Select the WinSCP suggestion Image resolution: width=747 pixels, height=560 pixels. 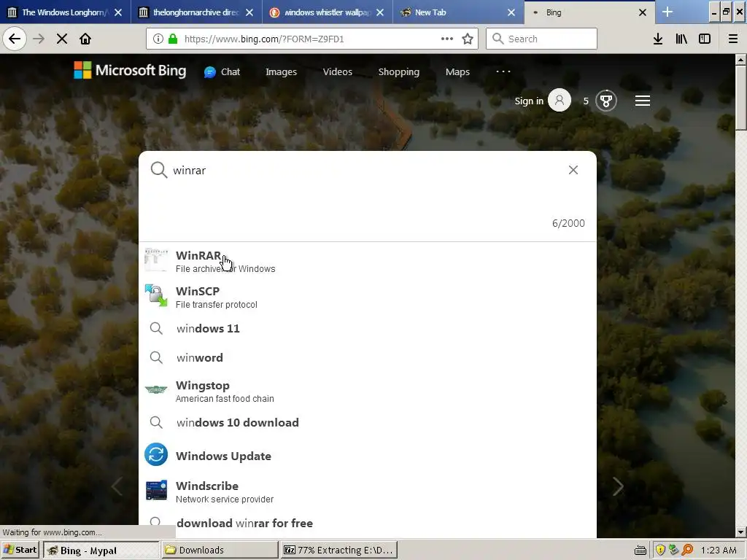pos(368,297)
